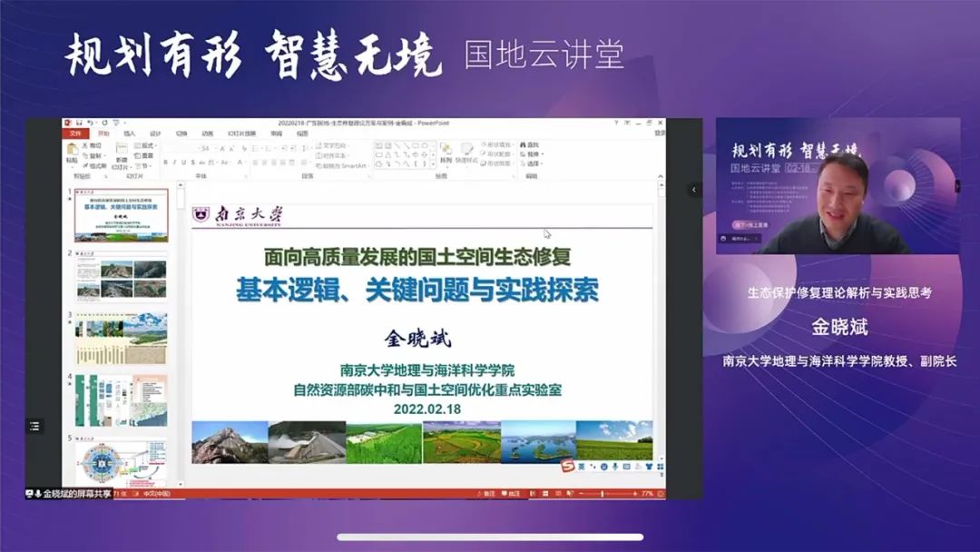Image resolution: width=980 pixels, height=552 pixels.
Task: Open the 形状轮廓 (Shape Outline) dropdown
Action: click(x=497, y=154)
